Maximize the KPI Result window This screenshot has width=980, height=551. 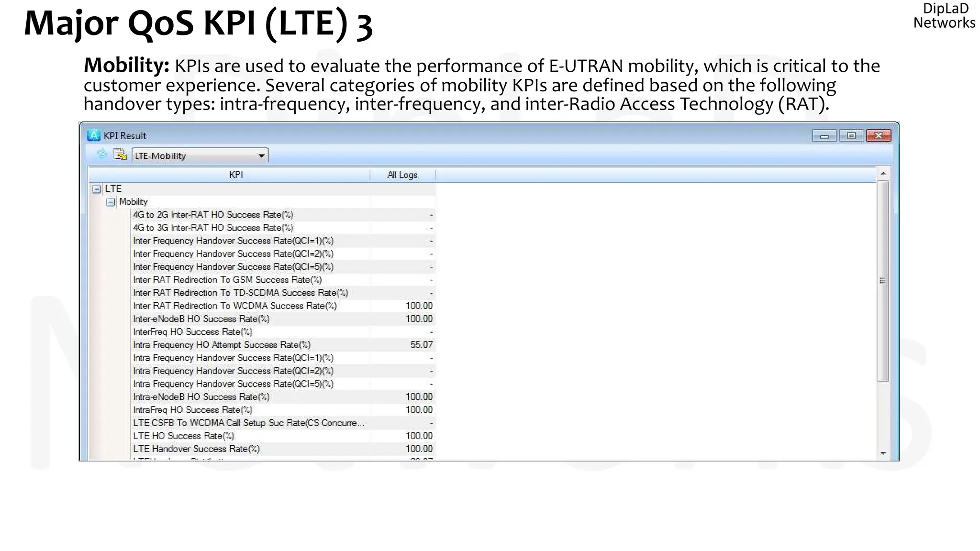pos(851,136)
